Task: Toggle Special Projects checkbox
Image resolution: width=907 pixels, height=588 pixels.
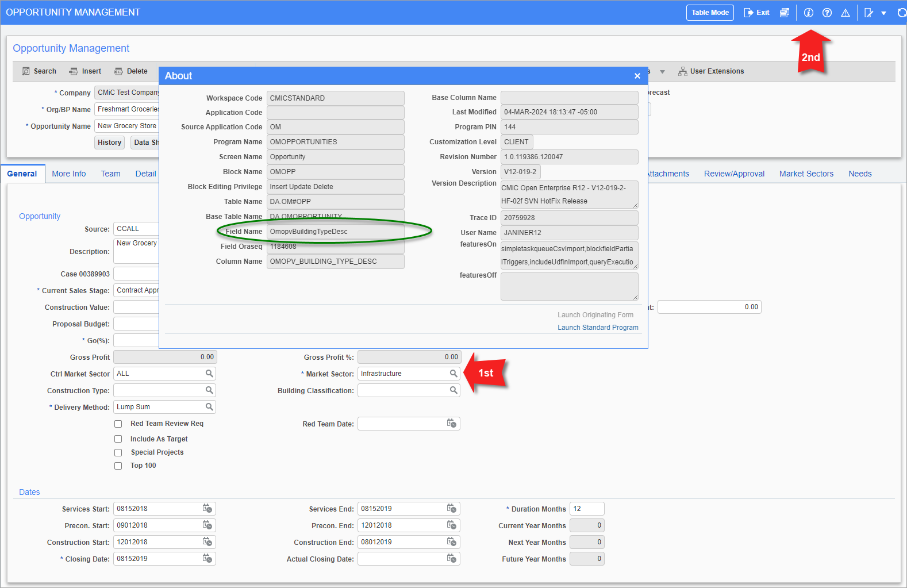Action: pyautogui.click(x=118, y=453)
